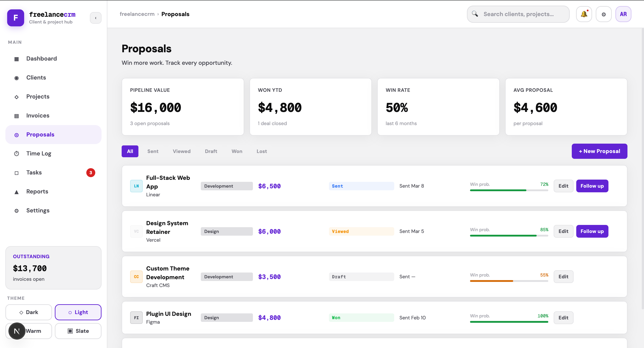Image resolution: width=644 pixels, height=348 pixels.
Task: Open the Reports section in the sidebar
Action: click(37, 191)
